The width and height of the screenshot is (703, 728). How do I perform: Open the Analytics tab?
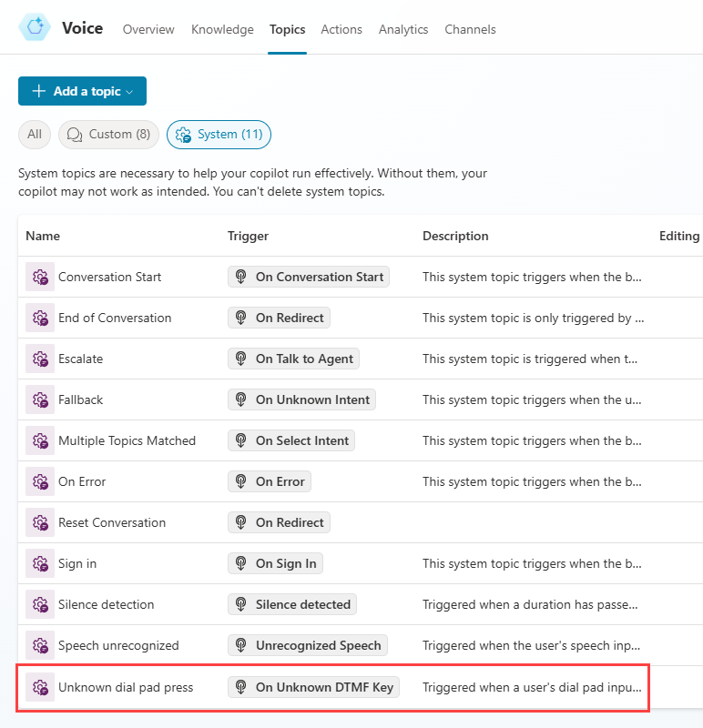(x=402, y=29)
